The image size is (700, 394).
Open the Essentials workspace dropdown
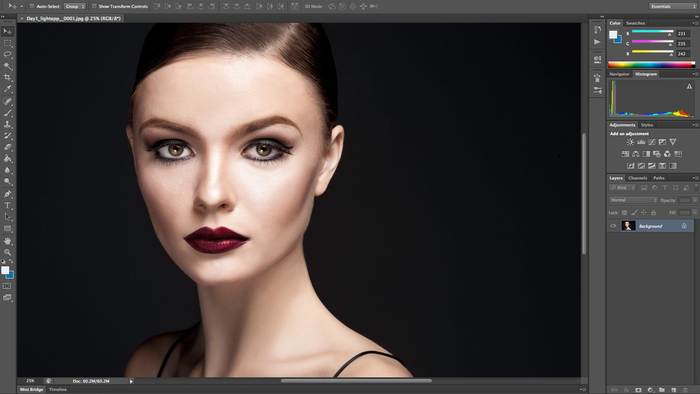point(671,6)
